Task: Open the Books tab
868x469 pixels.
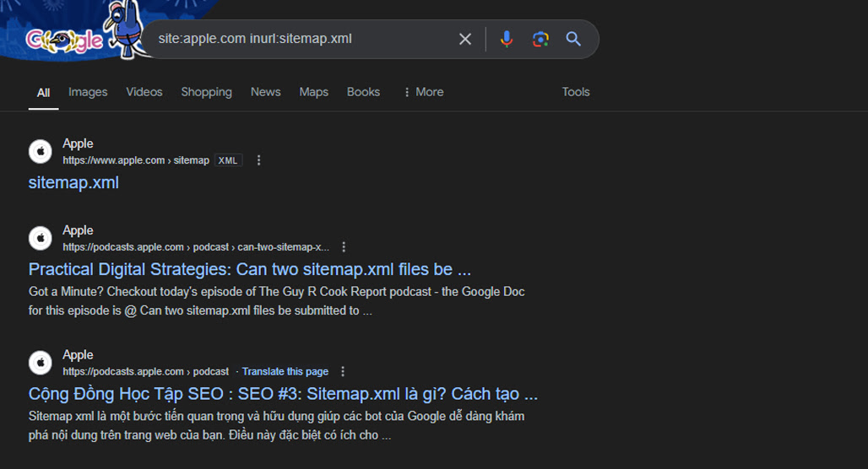Action: click(363, 92)
